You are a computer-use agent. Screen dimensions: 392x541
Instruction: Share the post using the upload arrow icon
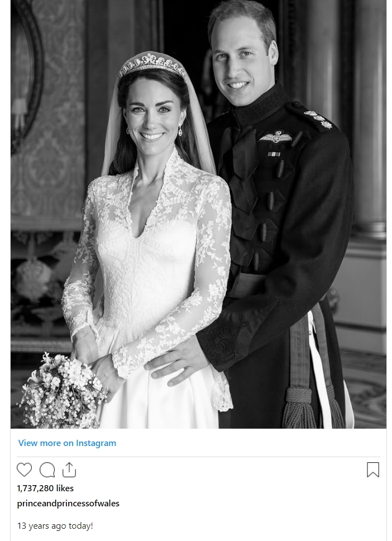pyautogui.click(x=69, y=470)
